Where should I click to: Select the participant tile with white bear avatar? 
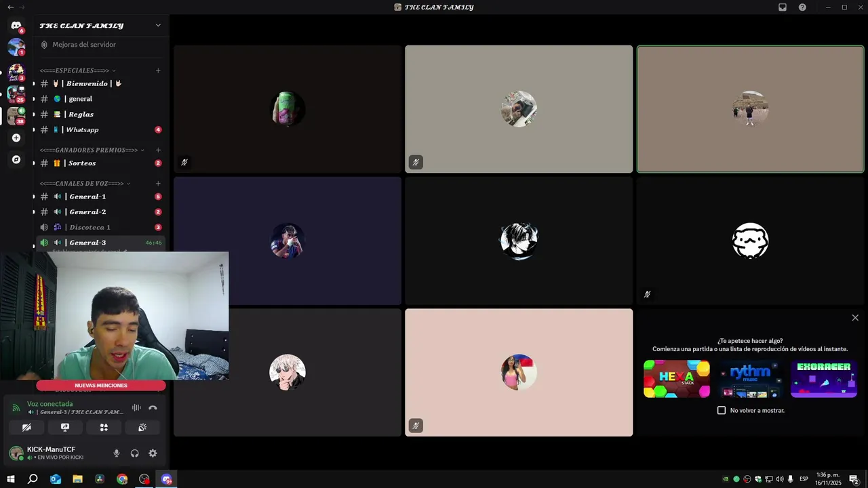coord(750,241)
